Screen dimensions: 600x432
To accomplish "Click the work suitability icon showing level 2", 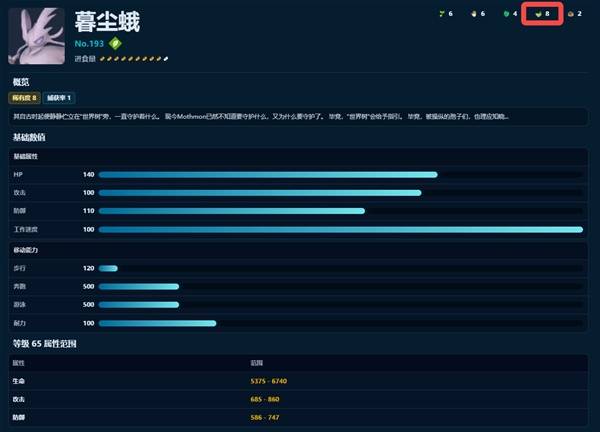I will 571,14.
